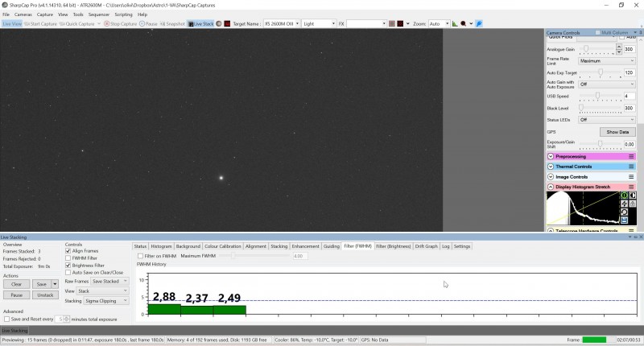Click the Show Data GPS button
Viewport: 644px width, 346px height.
point(617,132)
